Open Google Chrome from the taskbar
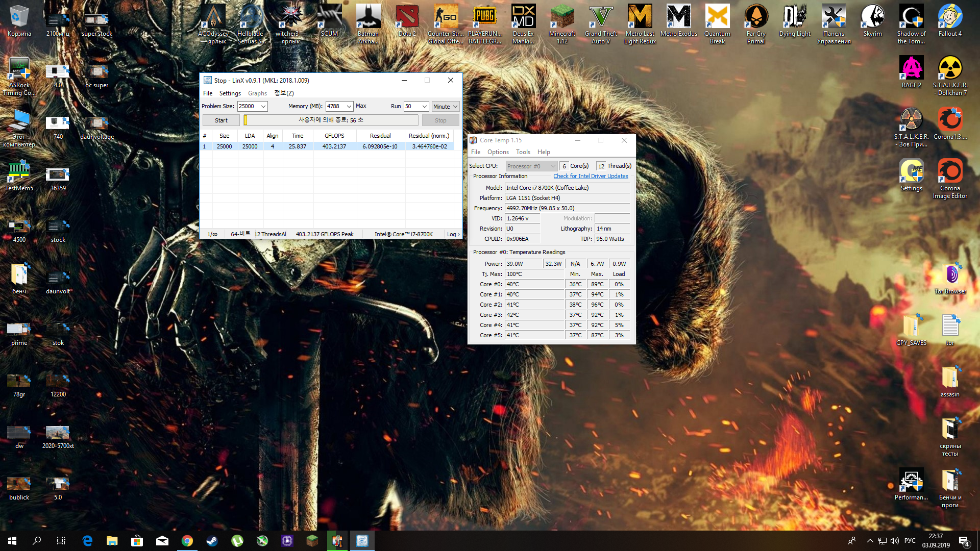This screenshot has height=551, width=980. [187, 541]
